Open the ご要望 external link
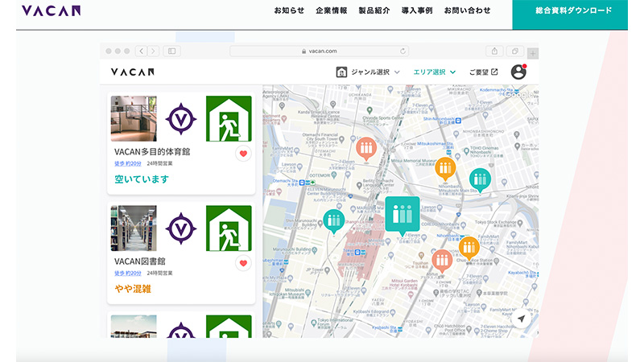Viewport: 644px width, 362px height. [484, 72]
